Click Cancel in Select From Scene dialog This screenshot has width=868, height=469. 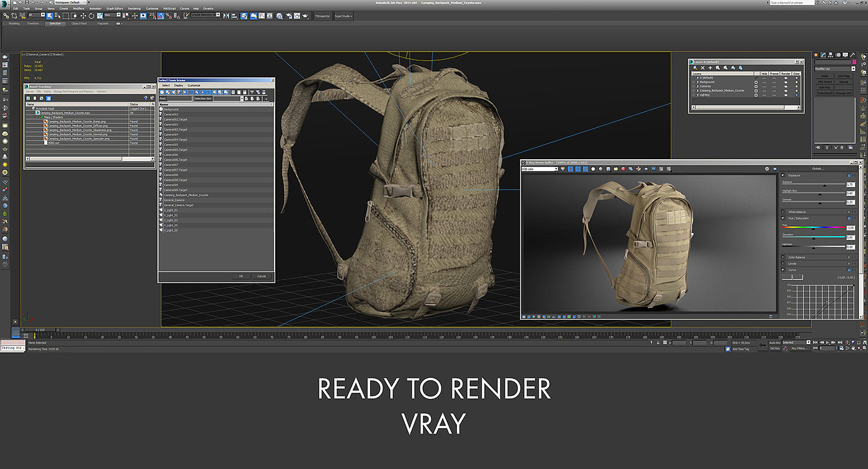coord(261,276)
